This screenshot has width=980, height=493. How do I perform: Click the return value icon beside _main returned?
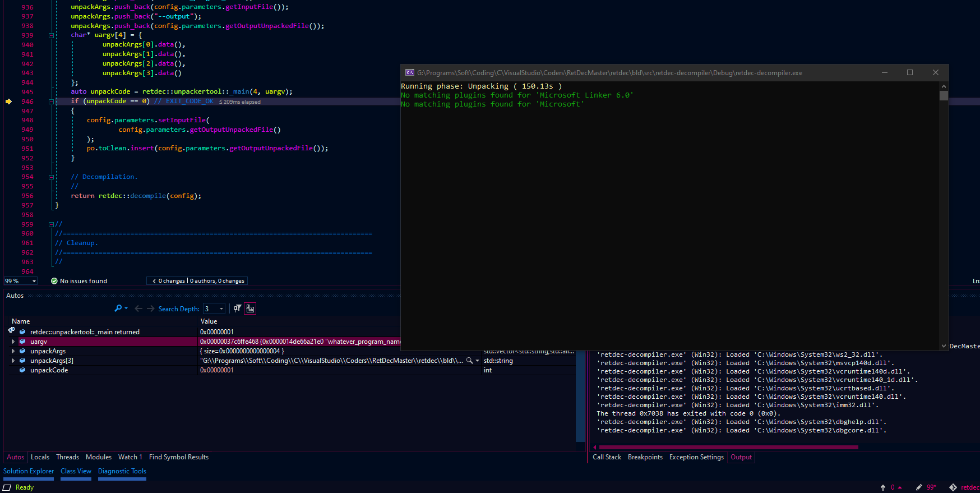click(11, 330)
